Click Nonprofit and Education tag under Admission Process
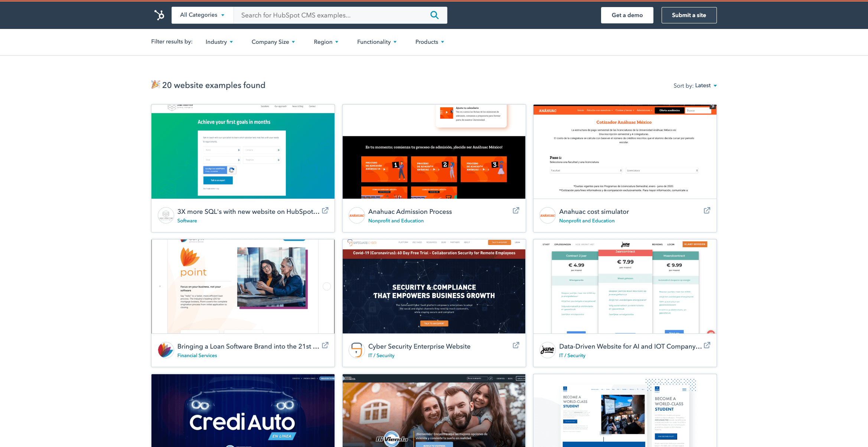Screen dimensions: 868x447 (x=396, y=221)
